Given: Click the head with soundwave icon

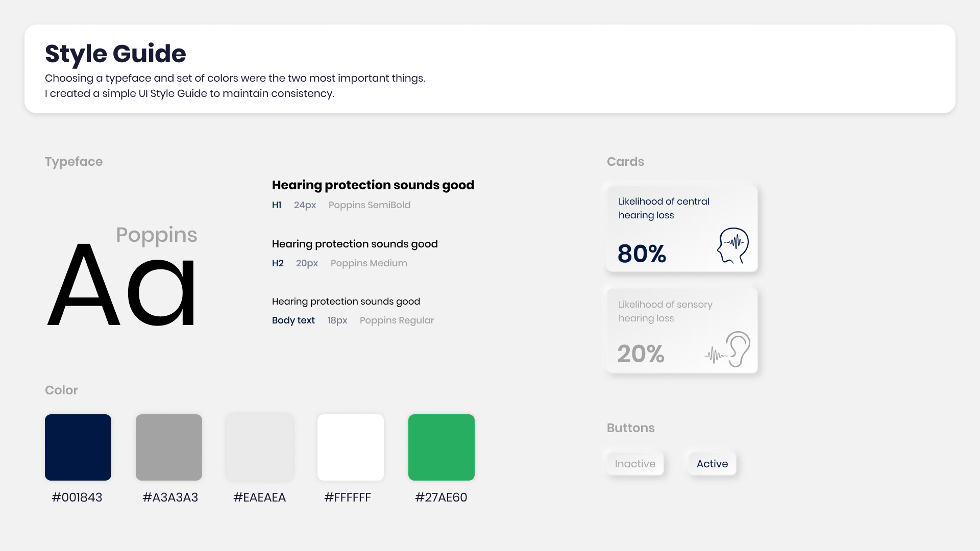Looking at the screenshot, I should tap(733, 245).
